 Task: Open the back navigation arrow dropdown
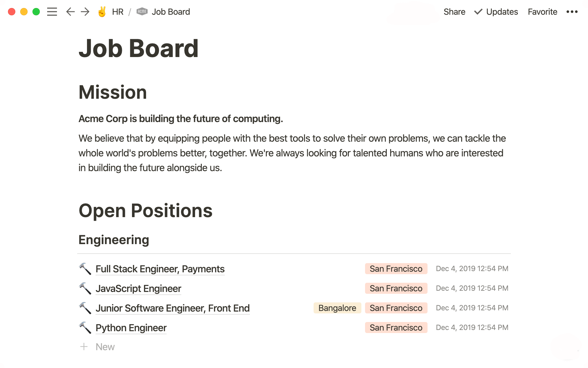coord(70,11)
